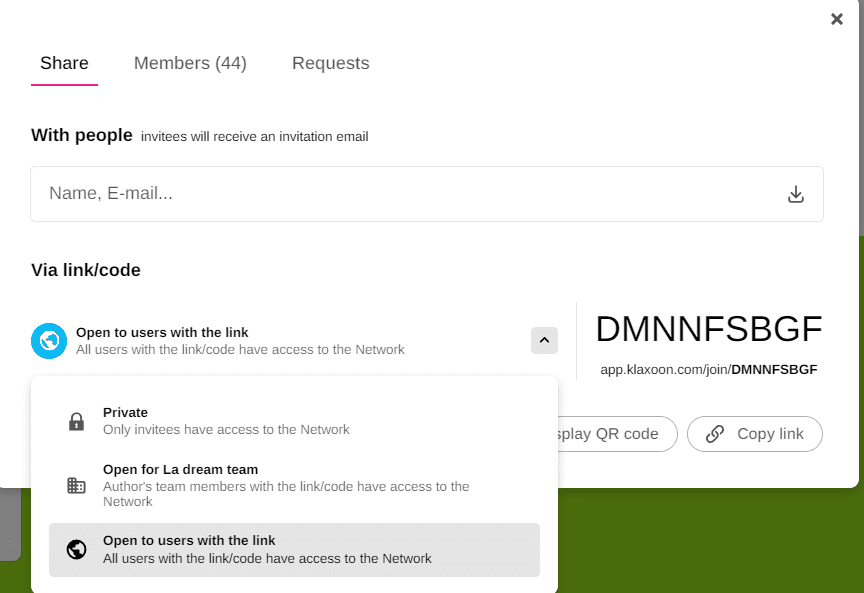Click the chain link icon in Copy link
Screen dimensions: 864x593
[715, 434]
